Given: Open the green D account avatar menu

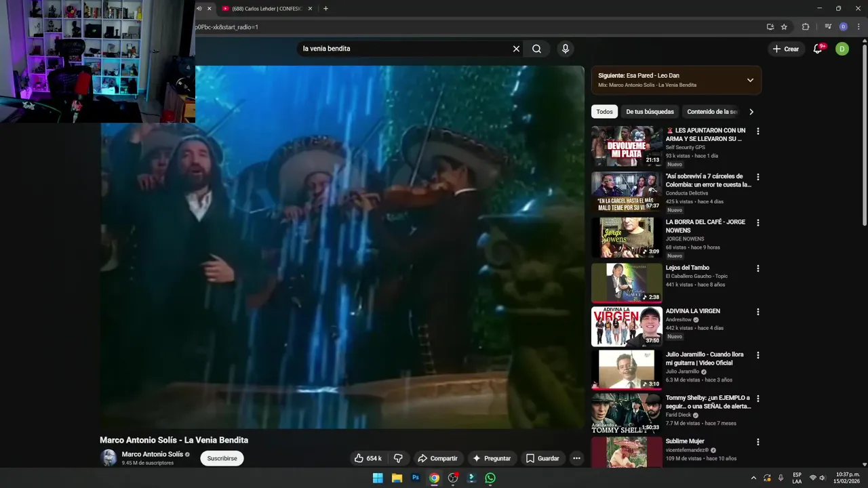Looking at the screenshot, I should (842, 49).
